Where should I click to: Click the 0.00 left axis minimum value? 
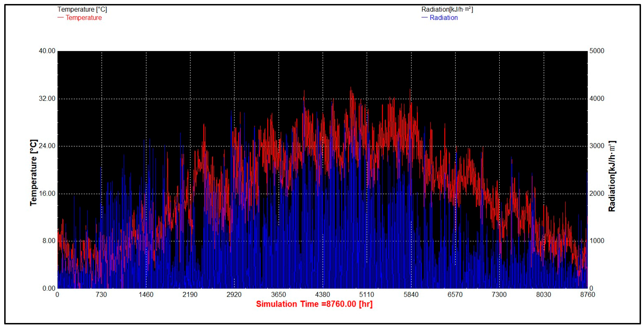point(49,289)
